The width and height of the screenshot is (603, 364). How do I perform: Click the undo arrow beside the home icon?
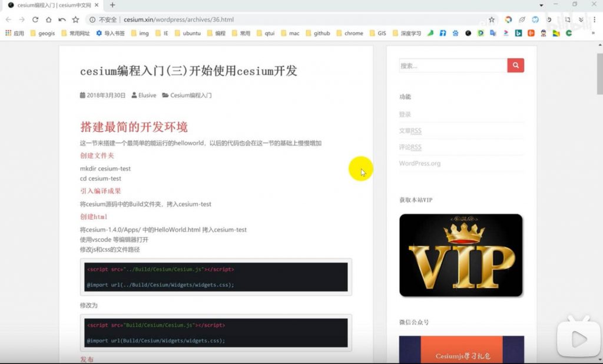click(62, 19)
